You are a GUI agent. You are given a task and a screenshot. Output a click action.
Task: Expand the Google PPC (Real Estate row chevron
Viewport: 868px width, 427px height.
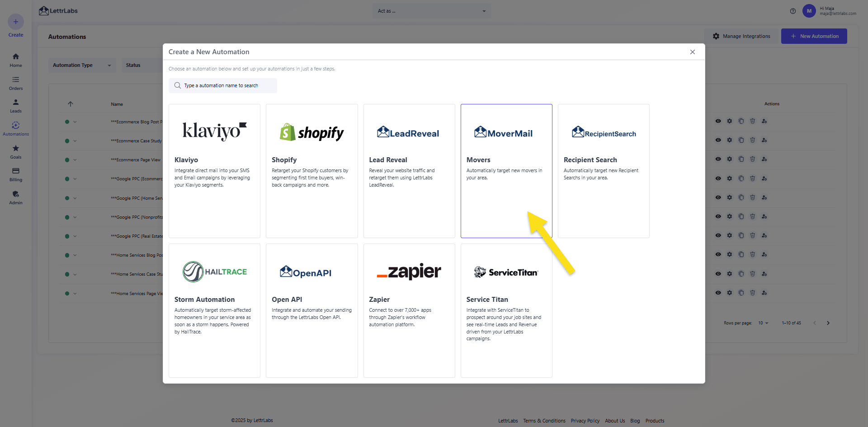[x=75, y=236]
